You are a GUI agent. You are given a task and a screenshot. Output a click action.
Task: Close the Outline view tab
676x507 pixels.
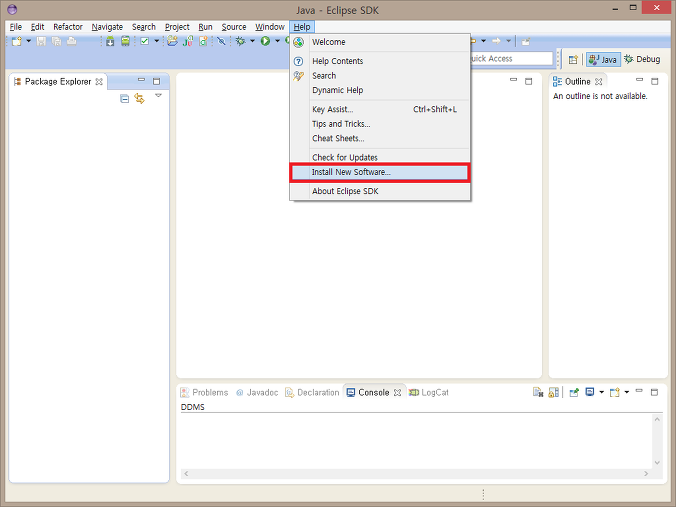point(598,81)
